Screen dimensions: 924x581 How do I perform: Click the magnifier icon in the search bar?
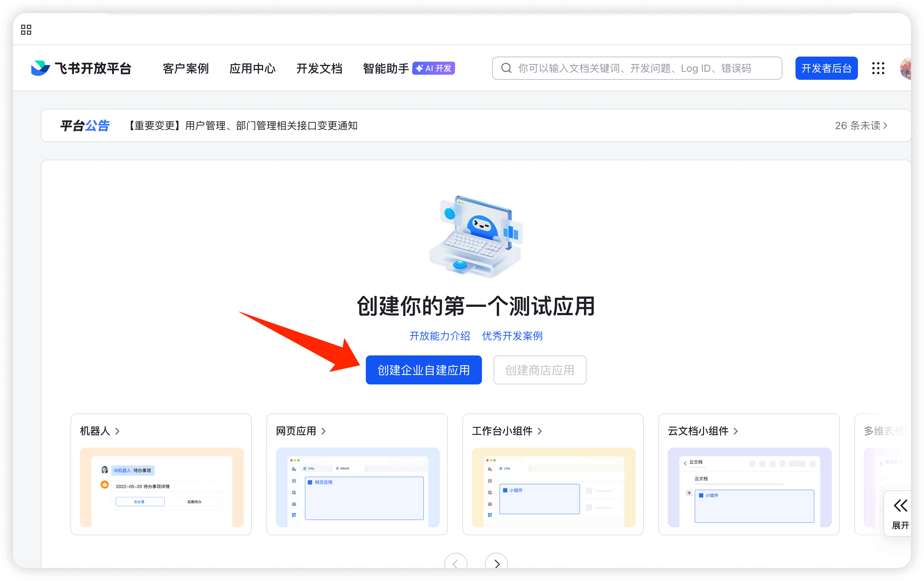click(x=506, y=68)
